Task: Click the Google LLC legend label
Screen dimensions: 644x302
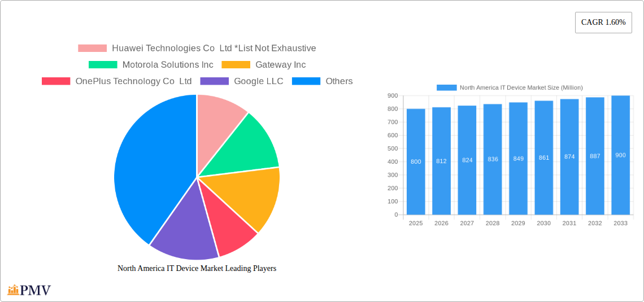Action: pos(259,81)
